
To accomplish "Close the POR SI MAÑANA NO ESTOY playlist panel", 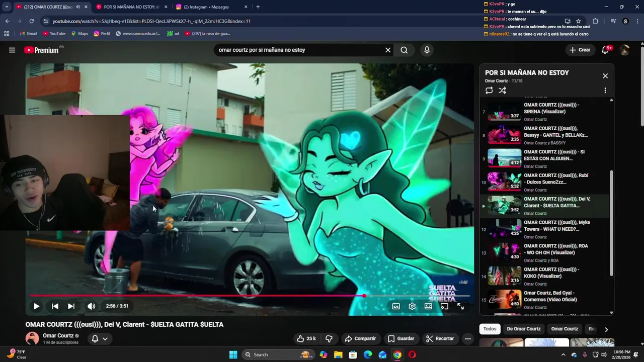I will pyautogui.click(x=605, y=76).
